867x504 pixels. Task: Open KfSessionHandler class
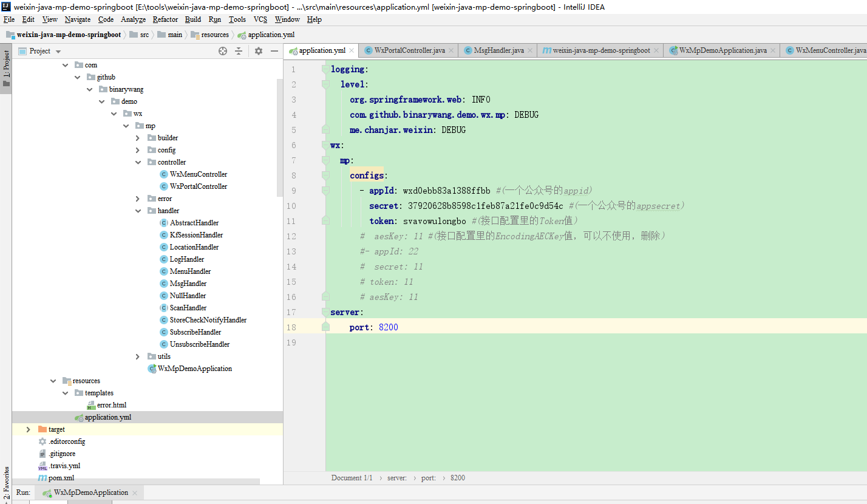click(196, 235)
